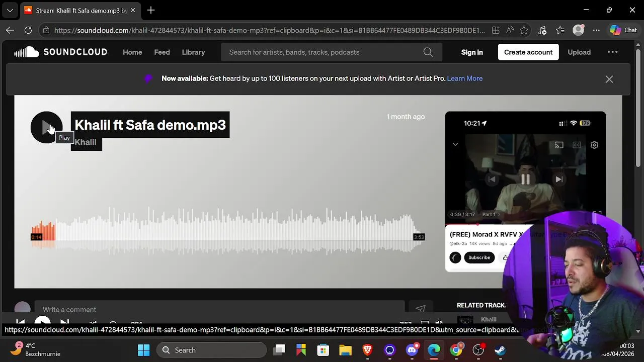Screen dimensions: 644x362
Task: Open Task View on the taskbar
Action: point(280,350)
